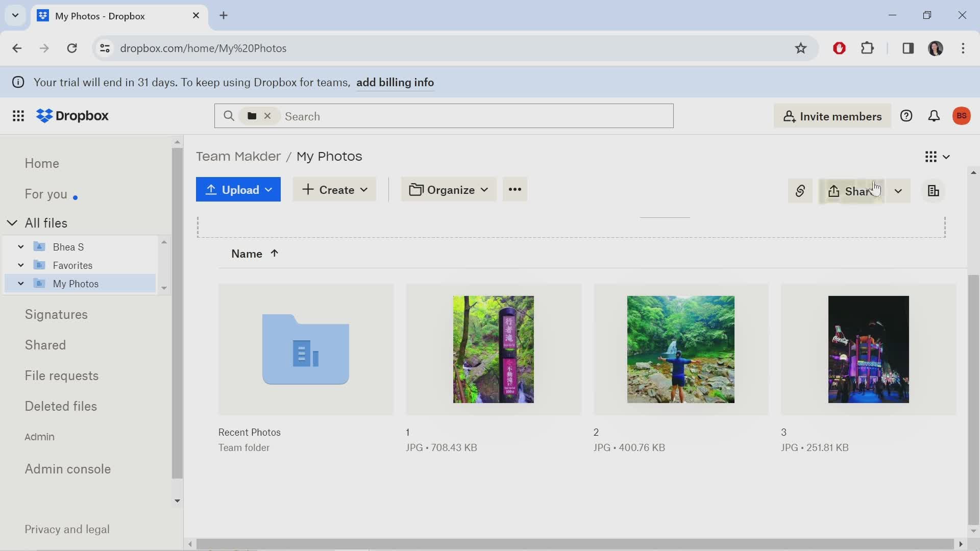Image resolution: width=980 pixels, height=551 pixels.
Task: Open the Upload dropdown button
Action: tap(238, 190)
